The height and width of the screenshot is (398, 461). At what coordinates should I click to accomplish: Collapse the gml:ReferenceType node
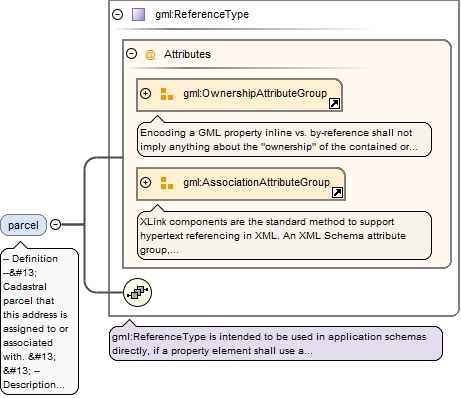(117, 14)
